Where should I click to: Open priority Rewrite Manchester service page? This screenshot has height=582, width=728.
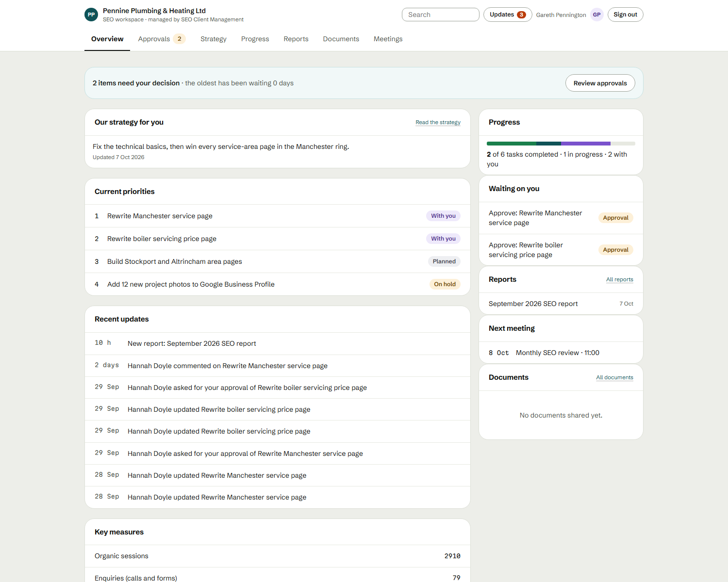pos(278,216)
